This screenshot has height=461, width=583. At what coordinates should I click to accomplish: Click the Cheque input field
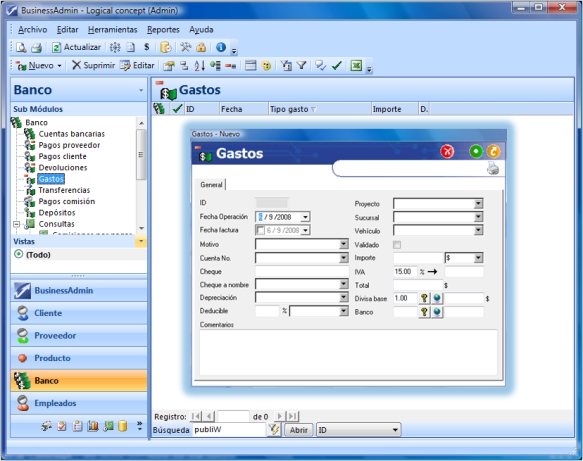302,271
